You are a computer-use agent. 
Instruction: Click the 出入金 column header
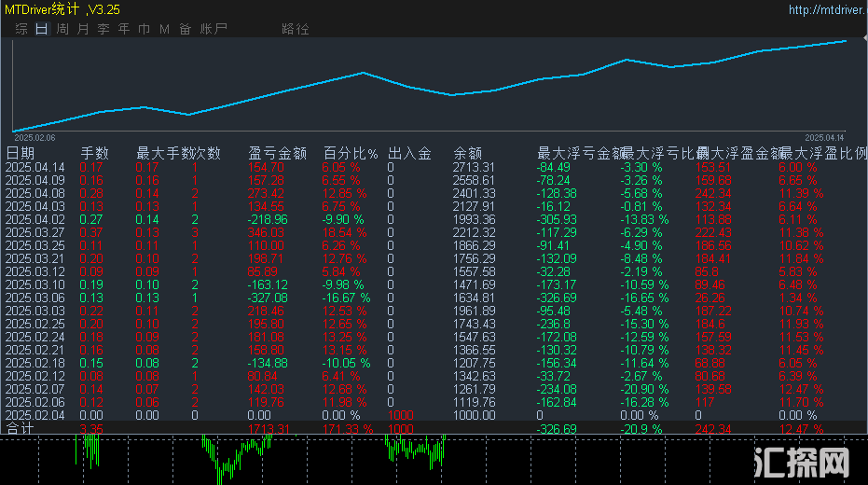409,153
